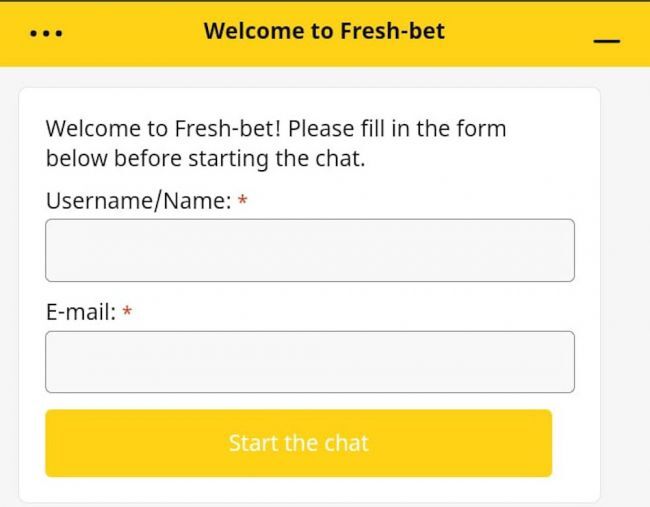The image size is (650, 507).
Task: Place cursor in the email address box
Action: click(310, 362)
